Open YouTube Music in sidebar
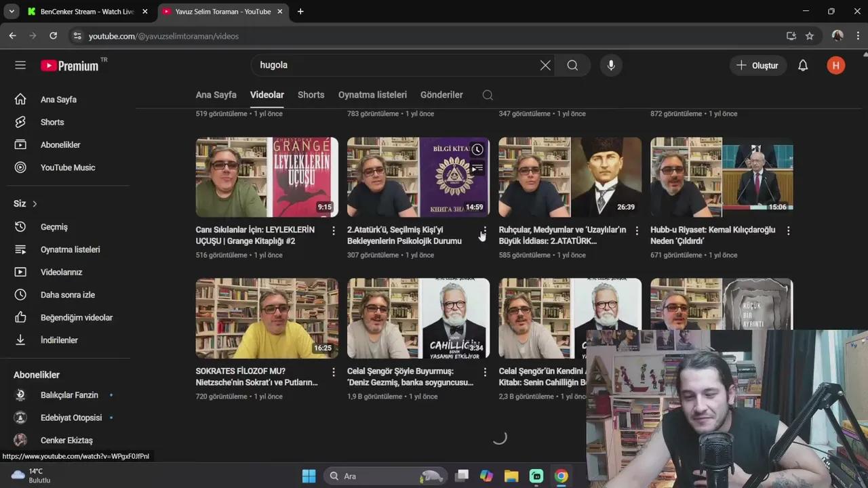The width and height of the screenshot is (868, 488). (x=68, y=167)
